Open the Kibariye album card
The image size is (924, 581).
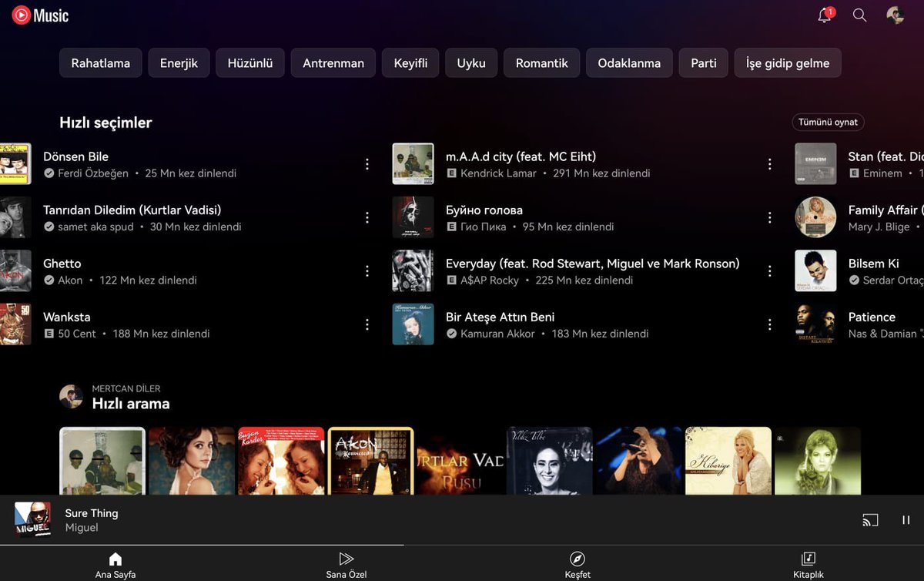click(x=728, y=461)
